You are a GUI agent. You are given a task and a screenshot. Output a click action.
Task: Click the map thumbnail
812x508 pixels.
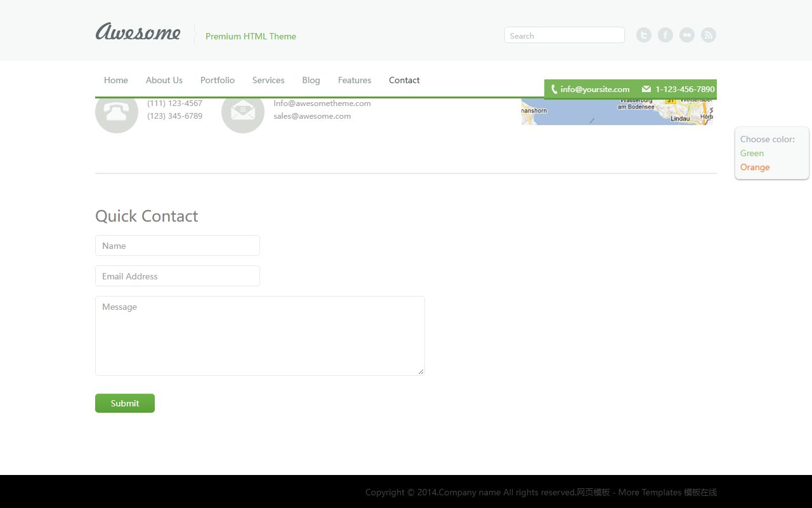[x=617, y=112]
